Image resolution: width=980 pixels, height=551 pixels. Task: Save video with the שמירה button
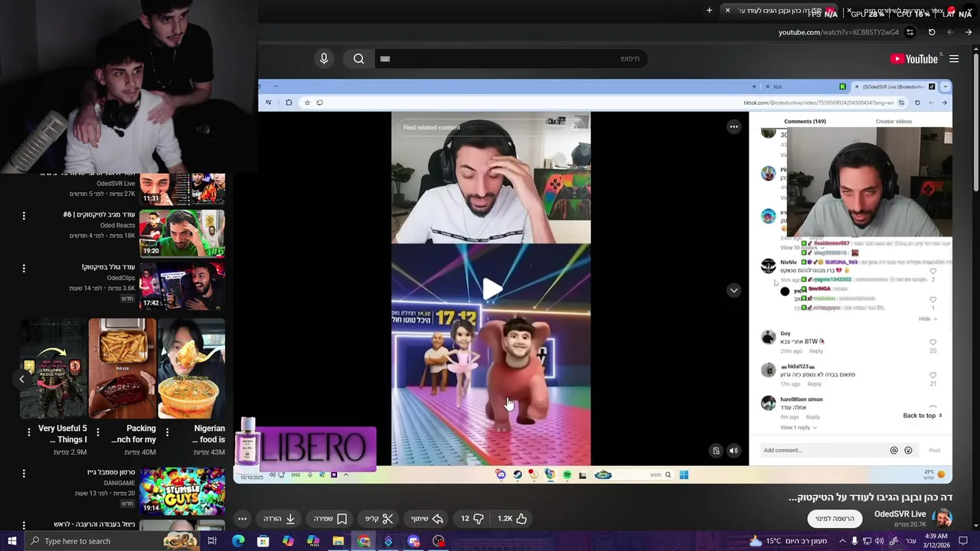coord(331,519)
